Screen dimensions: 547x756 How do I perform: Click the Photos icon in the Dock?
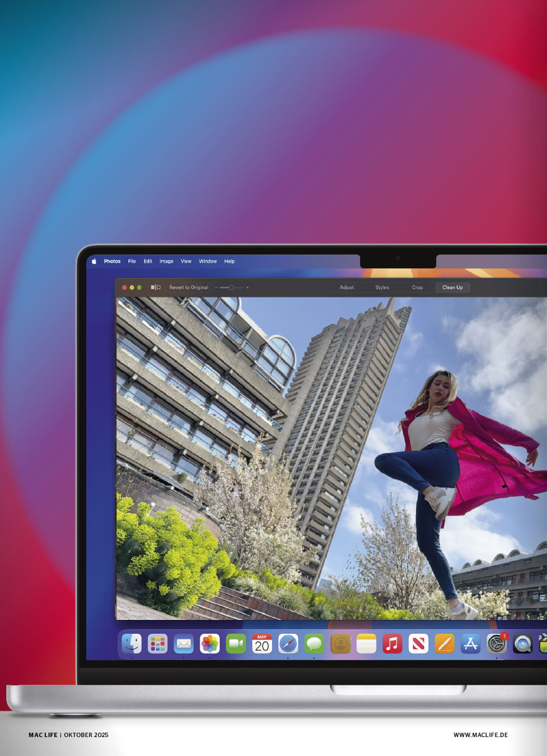click(x=210, y=643)
